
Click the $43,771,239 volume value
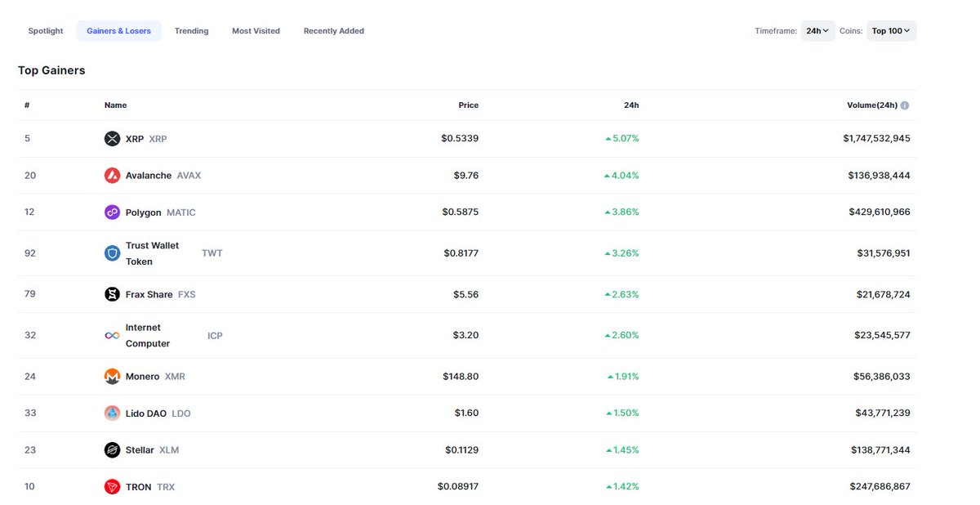[882, 413]
